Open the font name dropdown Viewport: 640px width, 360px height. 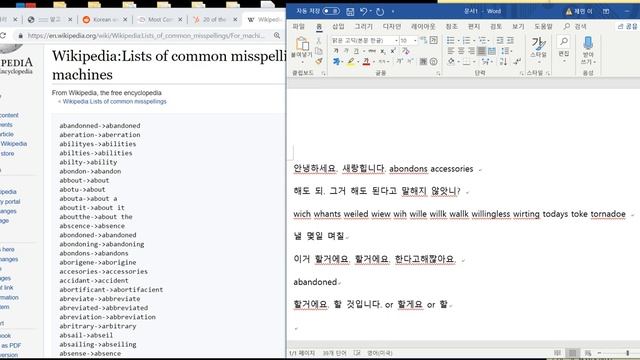[x=396, y=40]
